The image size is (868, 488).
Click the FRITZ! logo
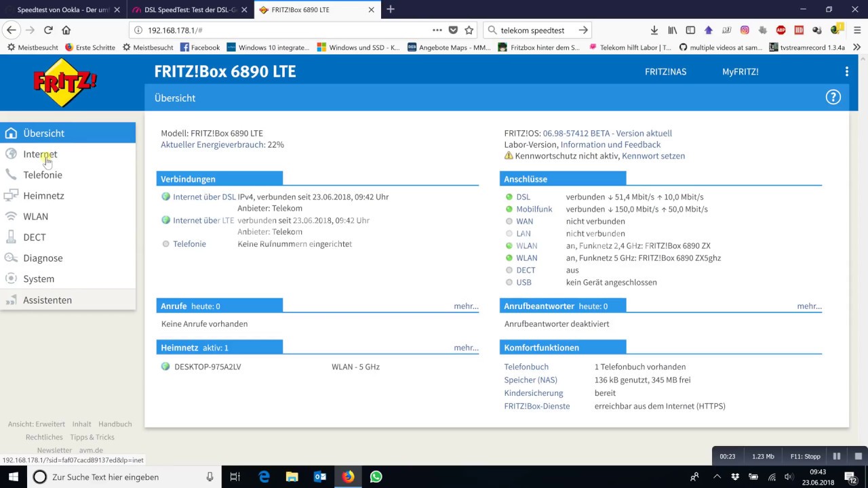[65, 82]
